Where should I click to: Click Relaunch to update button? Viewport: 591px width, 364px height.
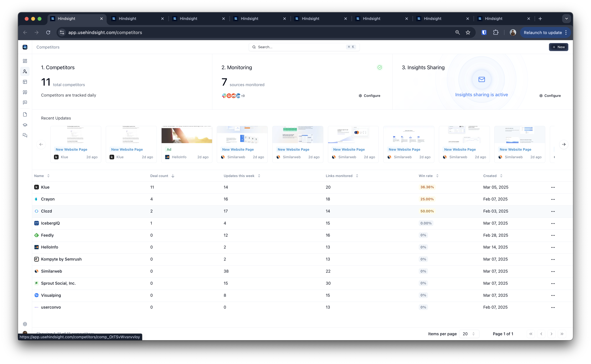(x=543, y=32)
